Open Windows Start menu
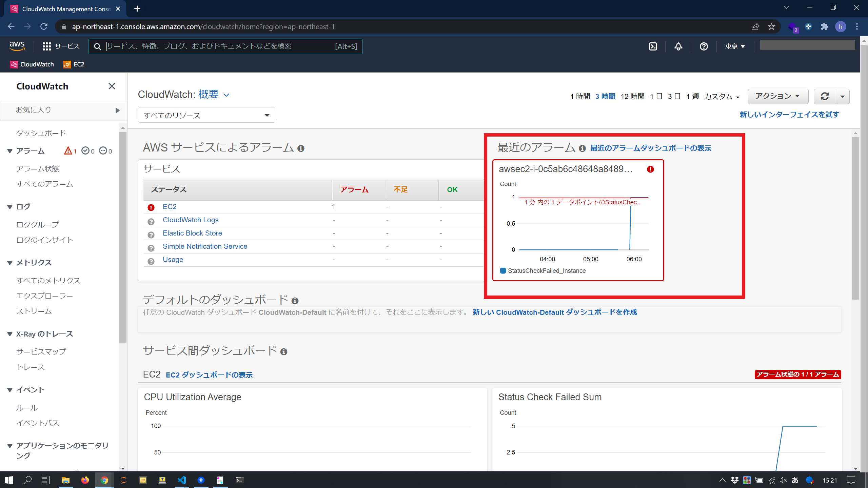868x488 pixels. (9, 480)
